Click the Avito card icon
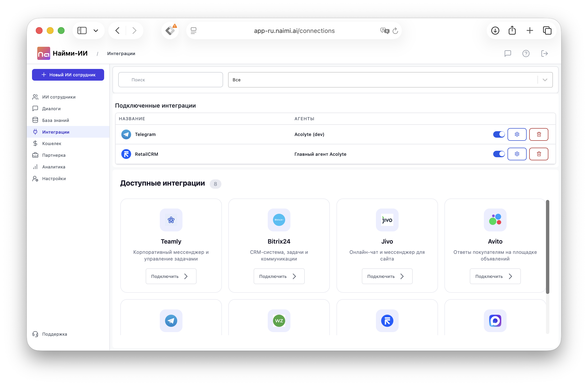This screenshot has width=588, height=386. [x=495, y=220]
